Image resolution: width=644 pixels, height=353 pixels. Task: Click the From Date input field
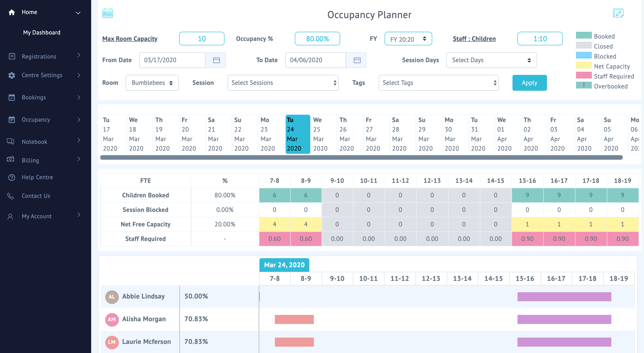(172, 60)
